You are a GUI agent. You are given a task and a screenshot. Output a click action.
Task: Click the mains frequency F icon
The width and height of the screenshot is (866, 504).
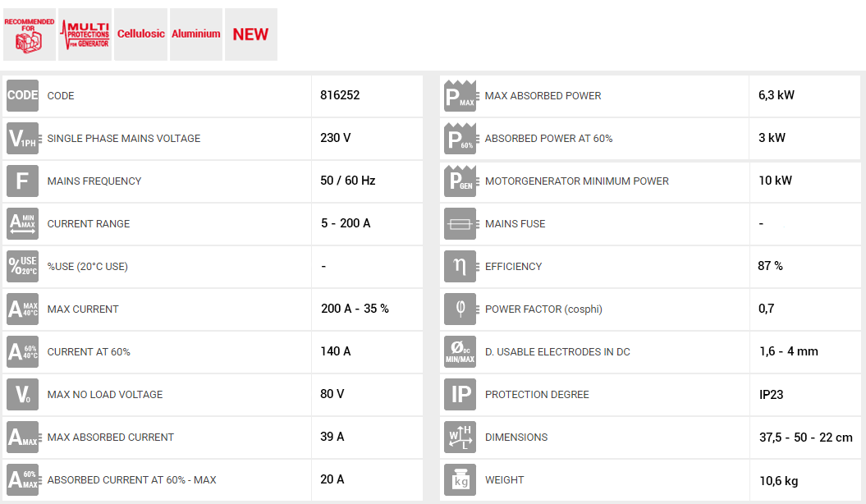click(x=22, y=181)
